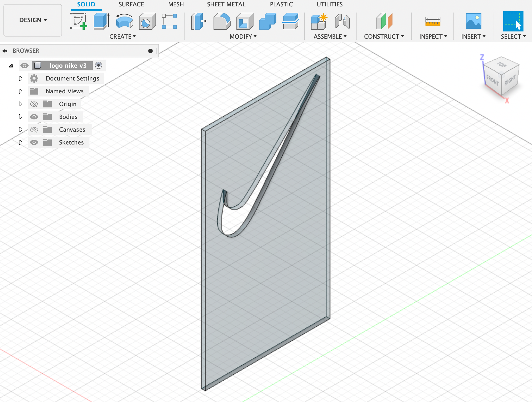Select the Revolve tool
Screen dimensions: 532x402
125,21
